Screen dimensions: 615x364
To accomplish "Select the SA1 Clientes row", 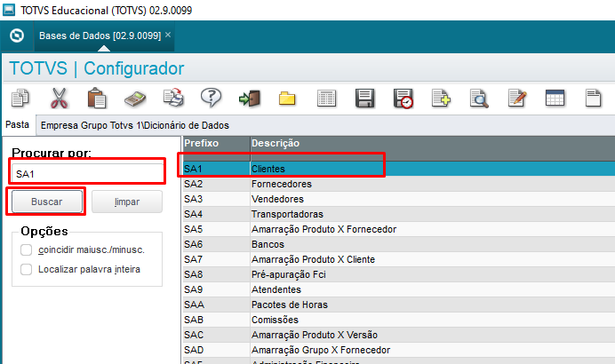I will 399,169.
